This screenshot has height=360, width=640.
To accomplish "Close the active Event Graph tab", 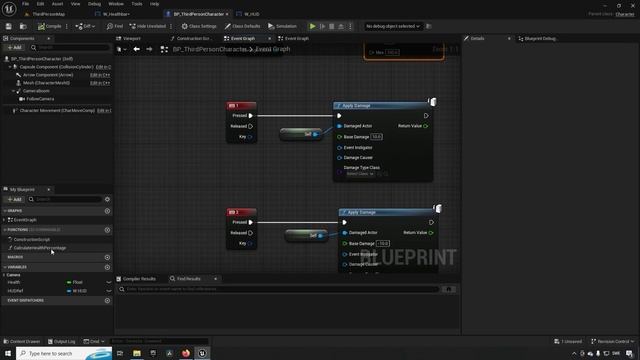I will pyautogui.click(x=269, y=38).
